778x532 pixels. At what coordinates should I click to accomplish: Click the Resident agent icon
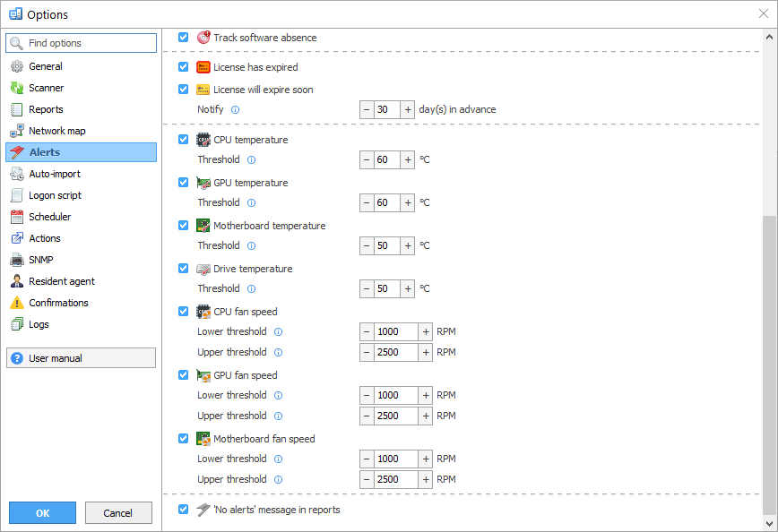(16, 281)
